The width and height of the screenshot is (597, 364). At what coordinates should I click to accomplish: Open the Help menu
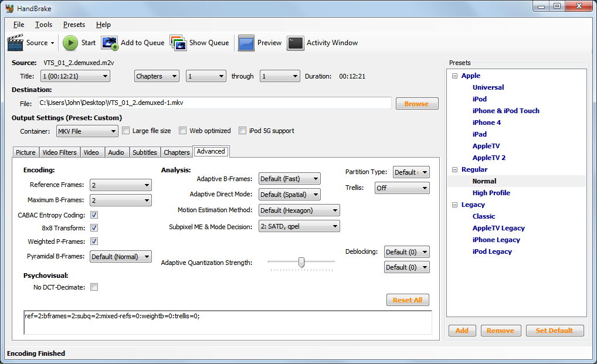103,25
